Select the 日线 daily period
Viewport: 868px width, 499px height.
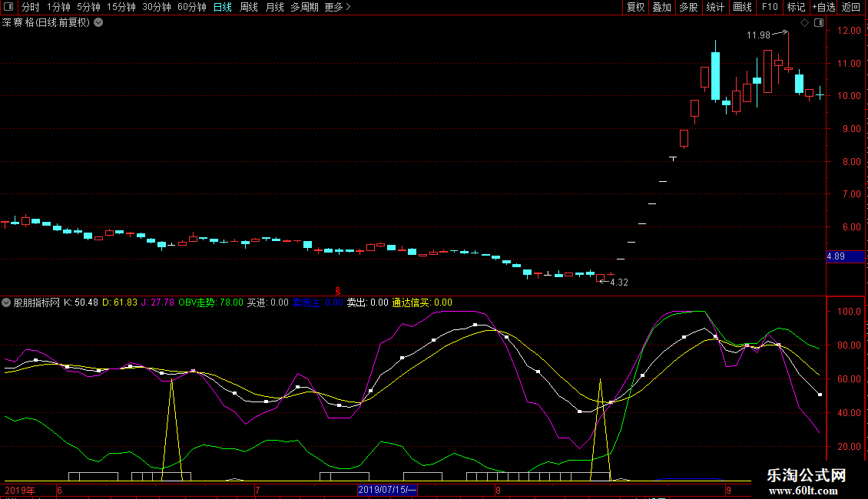click(223, 7)
